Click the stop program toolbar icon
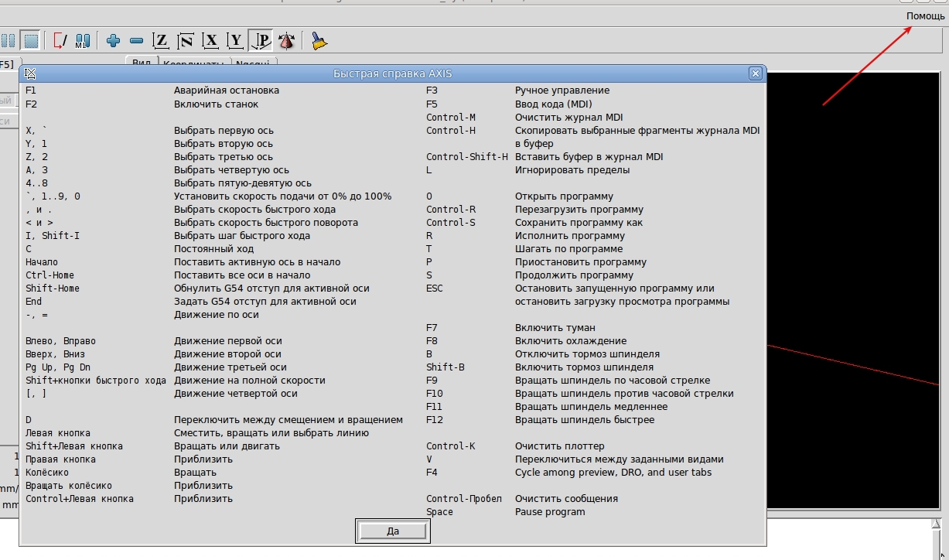The width and height of the screenshot is (949, 560). coord(31,41)
